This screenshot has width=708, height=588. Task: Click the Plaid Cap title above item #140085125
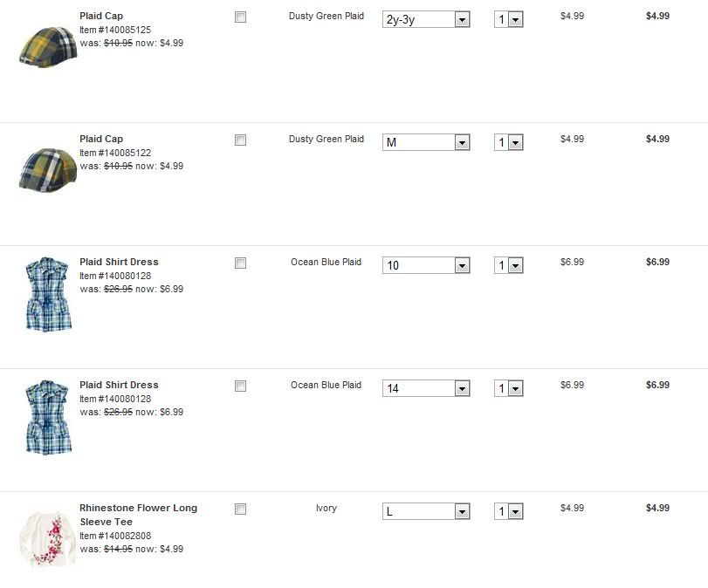[101, 16]
